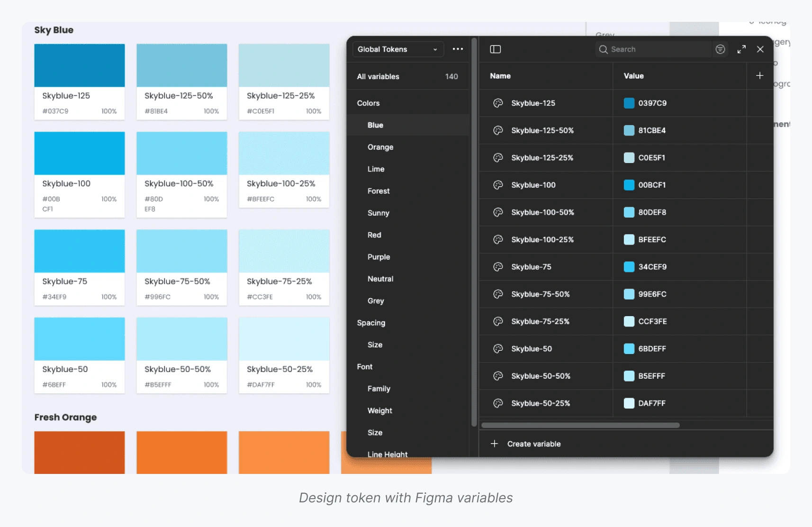Click the sidebar vertical scrollbar
812x527 pixels.
coord(474,232)
